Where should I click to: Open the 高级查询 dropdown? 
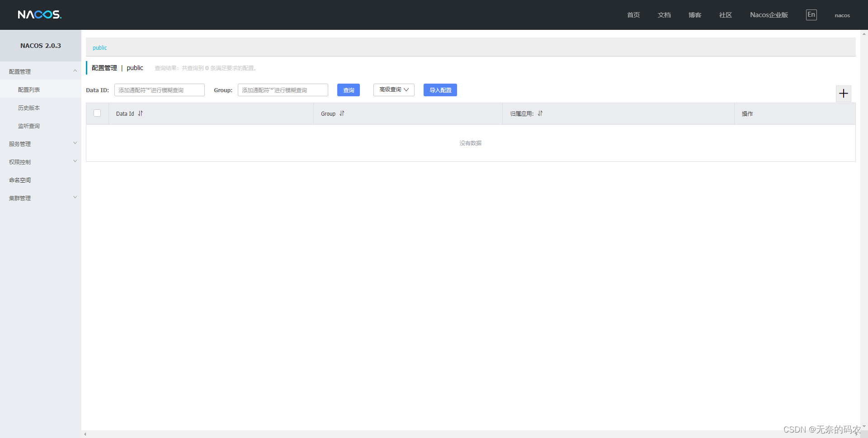point(394,90)
